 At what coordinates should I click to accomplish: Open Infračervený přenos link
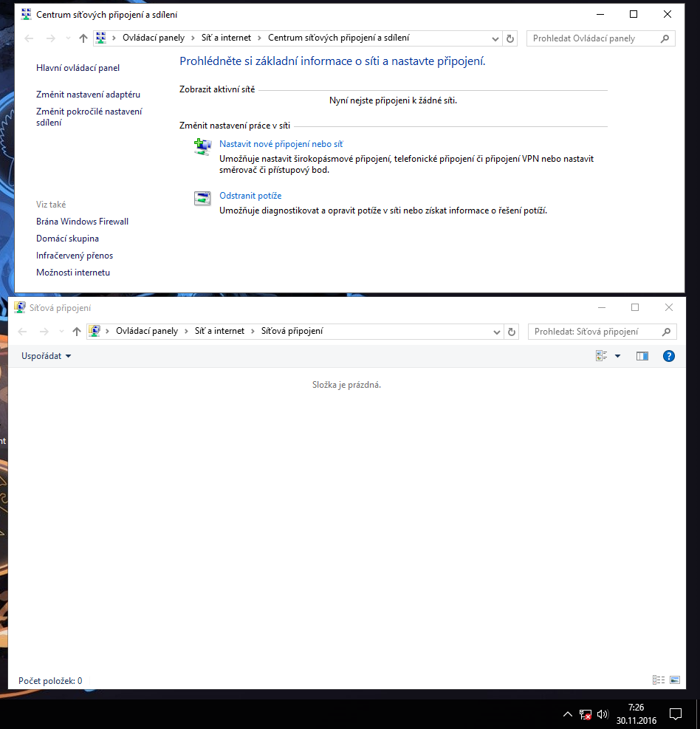pos(75,256)
